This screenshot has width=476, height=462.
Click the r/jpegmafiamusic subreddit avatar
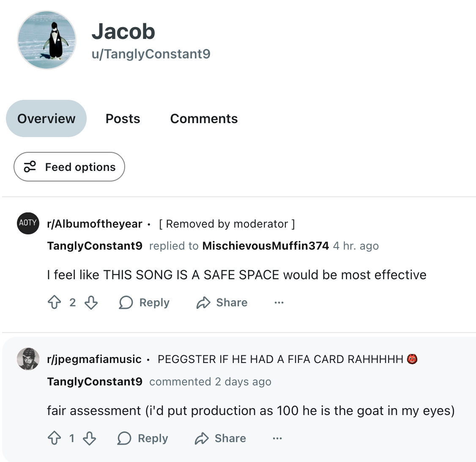(28, 359)
